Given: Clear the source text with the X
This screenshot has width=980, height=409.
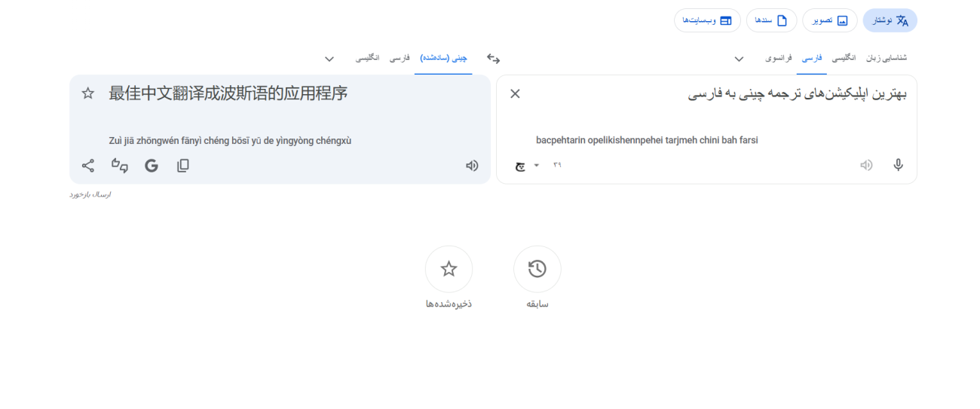Looking at the screenshot, I should (x=515, y=93).
